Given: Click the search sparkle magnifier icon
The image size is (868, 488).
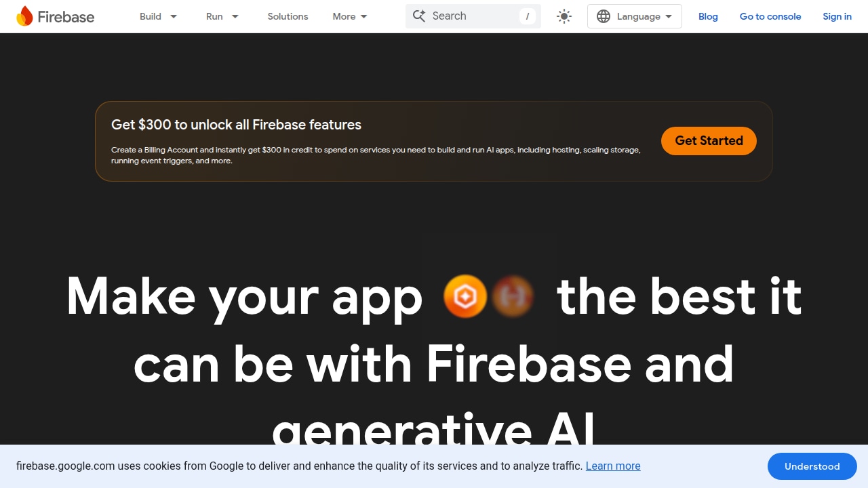Looking at the screenshot, I should click(419, 16).
